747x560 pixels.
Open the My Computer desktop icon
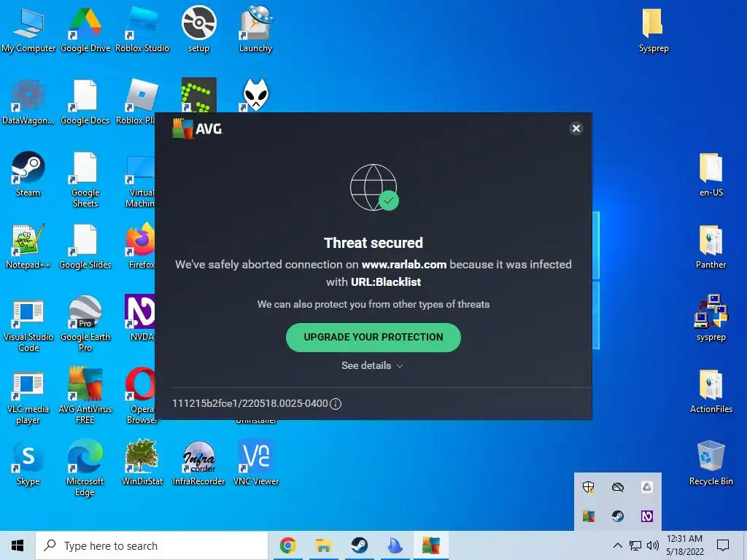(x=28, y=29)
